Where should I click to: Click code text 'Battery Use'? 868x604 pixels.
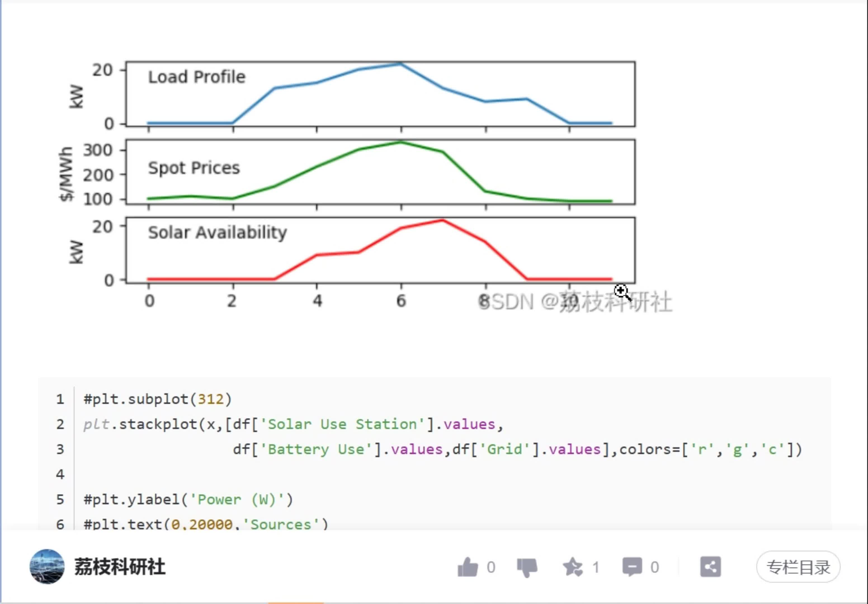click(x=316, y=449)
